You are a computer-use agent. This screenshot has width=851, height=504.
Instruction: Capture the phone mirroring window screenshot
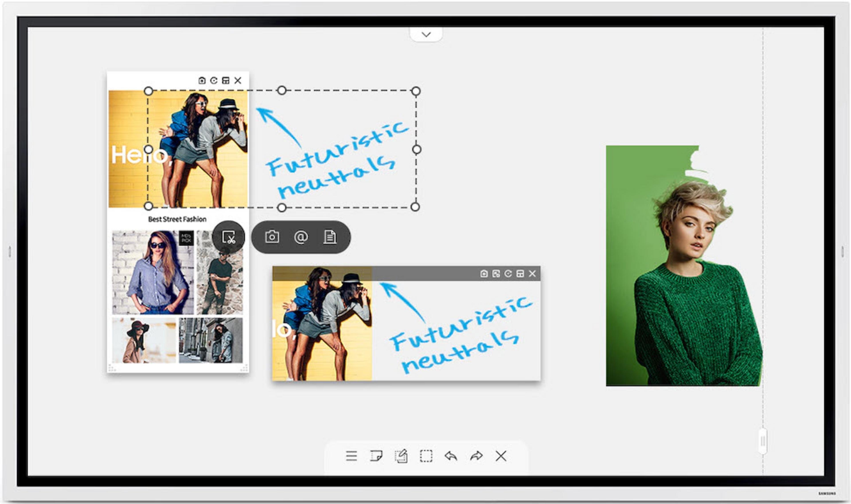tap(202, 80)
